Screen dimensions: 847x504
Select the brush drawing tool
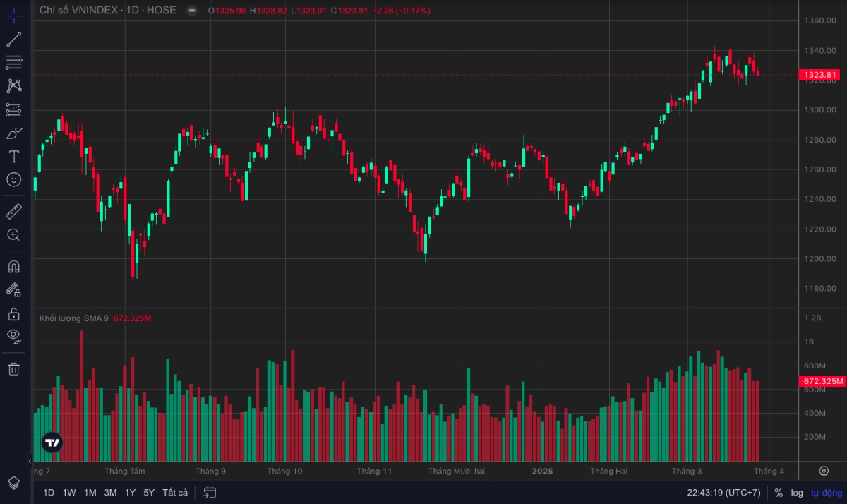click(x=14, y=133)
